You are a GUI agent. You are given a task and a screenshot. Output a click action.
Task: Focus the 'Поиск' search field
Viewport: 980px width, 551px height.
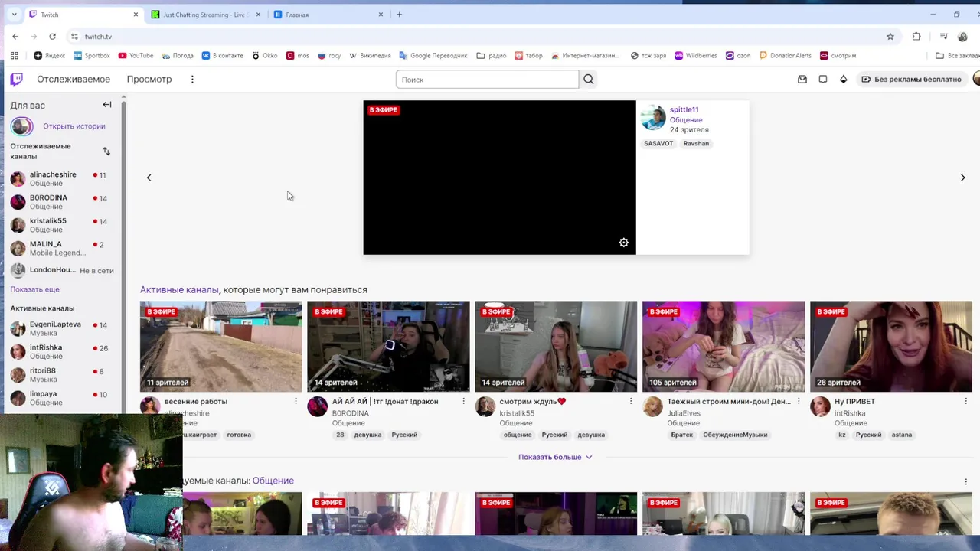487,79
